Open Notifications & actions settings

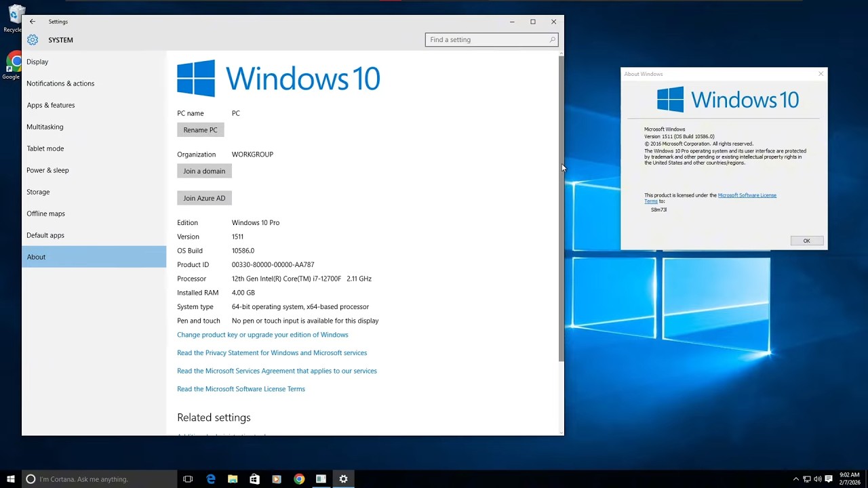94,83
